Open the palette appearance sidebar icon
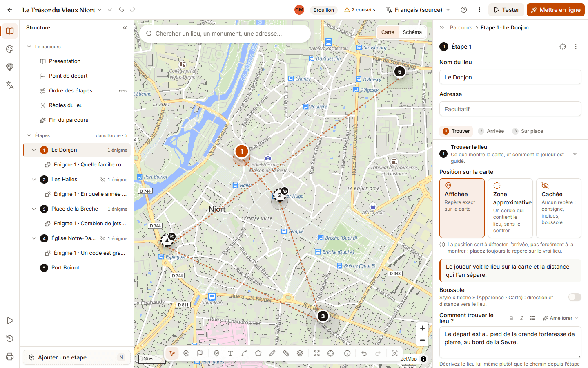 (10, 49)
